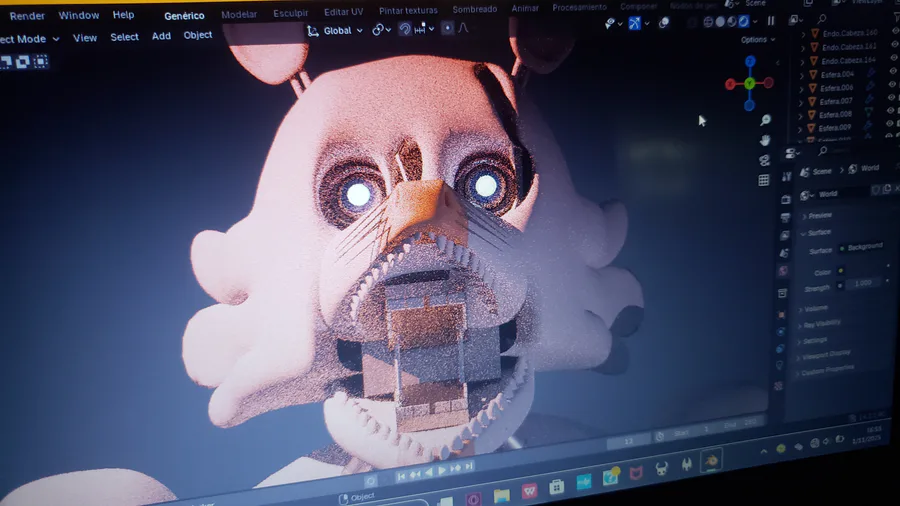Viewport: 900px width, 506px height.
Task: Switch to the Esculpir workspace tab
Action: 290,13
